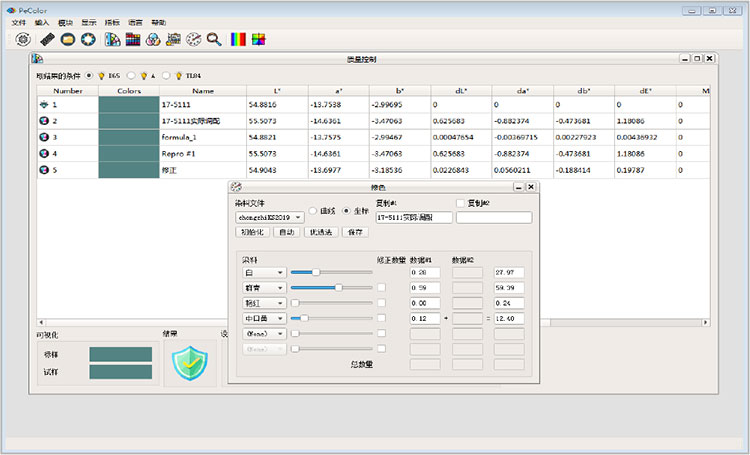Open the rainbow spectrum stripes tool

coord(238,40)
